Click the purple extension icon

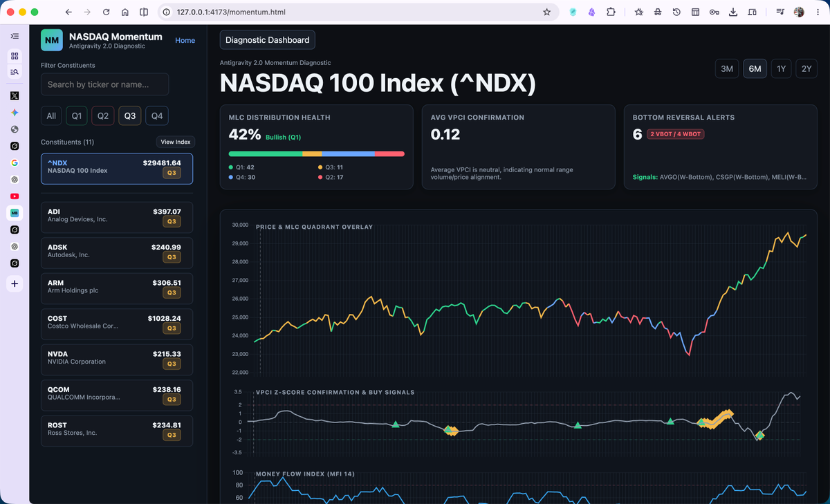[591, 12]
